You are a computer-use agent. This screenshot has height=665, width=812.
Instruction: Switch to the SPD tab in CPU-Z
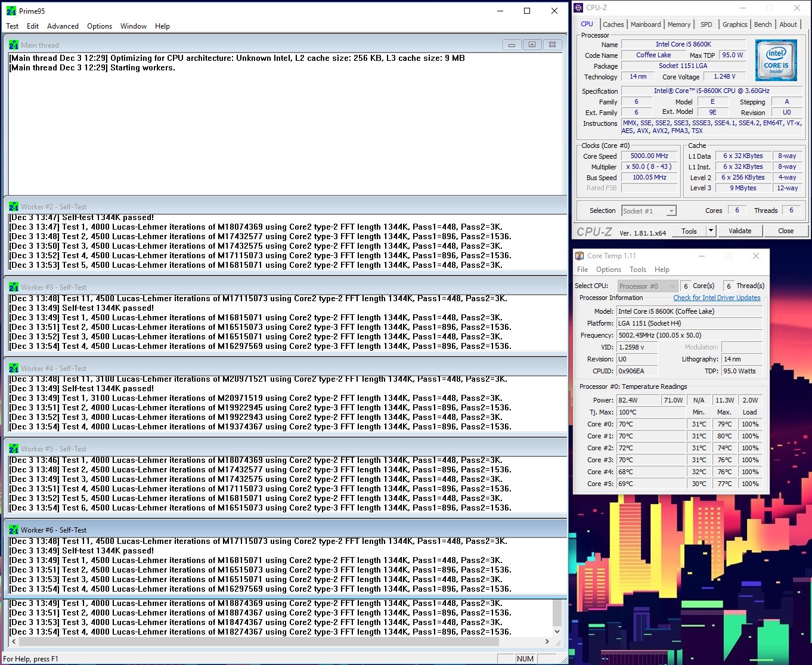706,24
